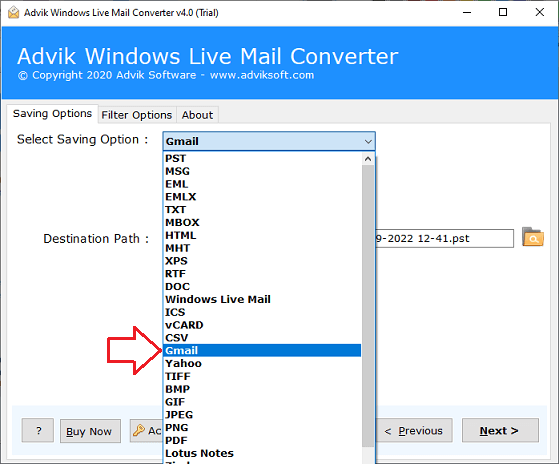The height and width of the screenshot is (464, 559).
Task: Select JPEG in the list
Action: pos(262,415)
